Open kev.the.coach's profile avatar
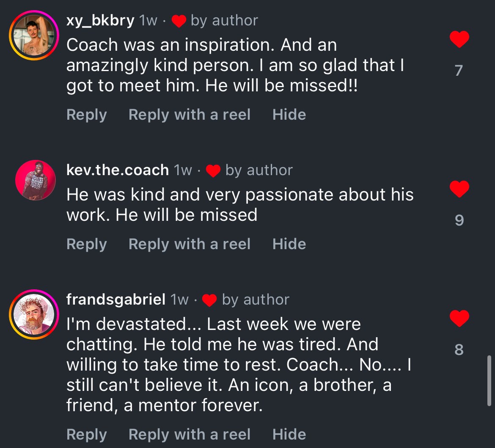The image size is (495, 448). 36,180
